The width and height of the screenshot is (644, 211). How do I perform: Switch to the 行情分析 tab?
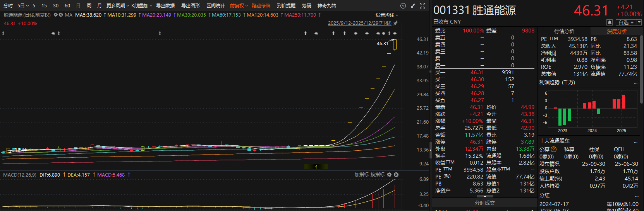(x=564, y=31)
